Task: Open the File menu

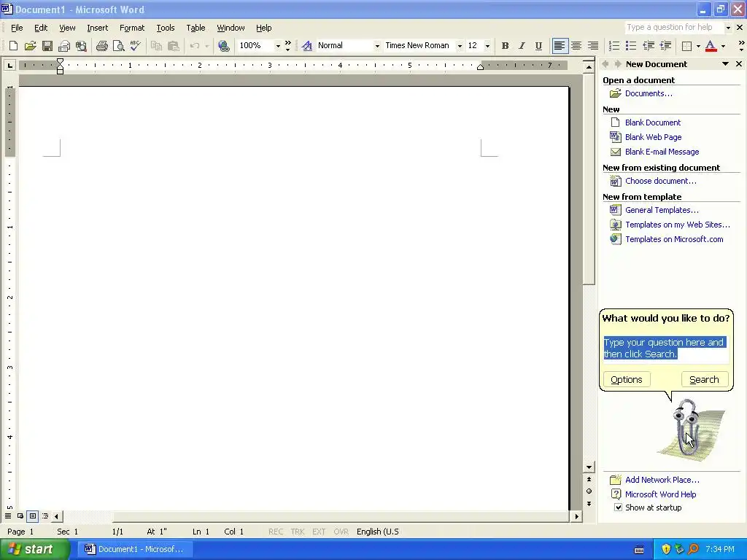Action: 17,28
